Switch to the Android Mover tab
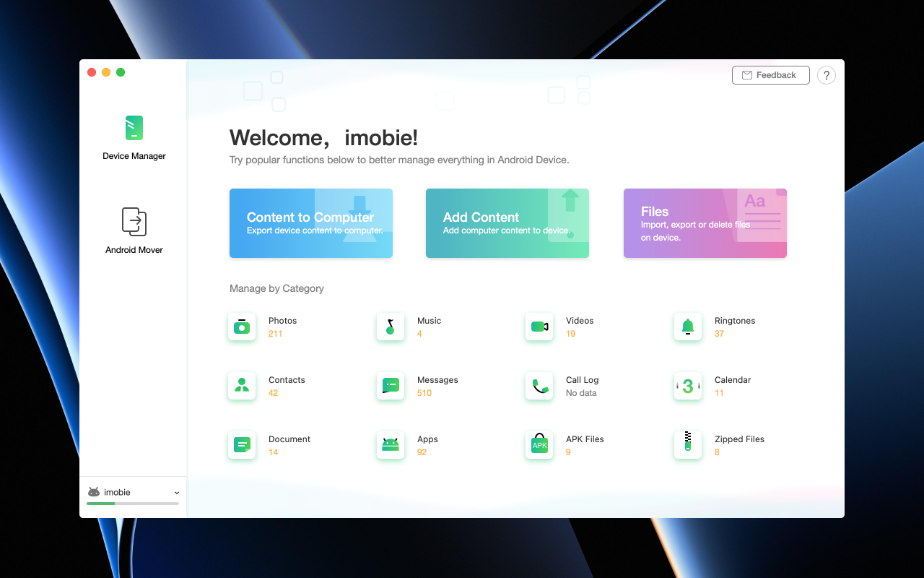 [134, 231]
